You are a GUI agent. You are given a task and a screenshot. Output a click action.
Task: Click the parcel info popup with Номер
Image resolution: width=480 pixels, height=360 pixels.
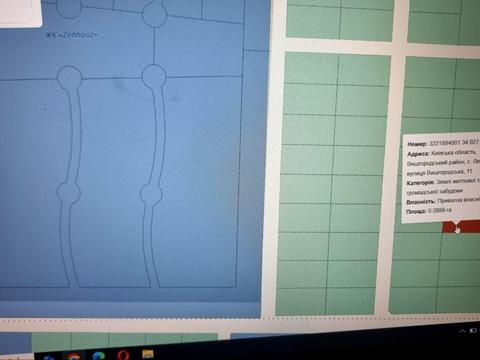(441, 178)
